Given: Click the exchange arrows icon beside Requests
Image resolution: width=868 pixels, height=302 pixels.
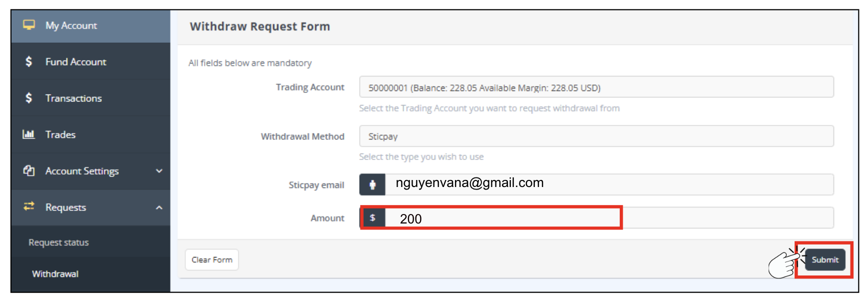Looking at the screenshot, I should (x=29, y=206).
